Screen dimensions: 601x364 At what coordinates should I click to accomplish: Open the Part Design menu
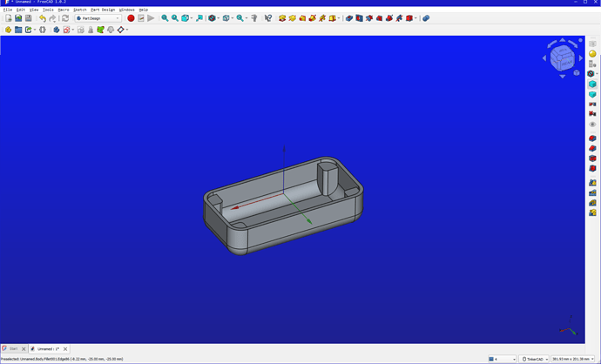tap(103, 10)
